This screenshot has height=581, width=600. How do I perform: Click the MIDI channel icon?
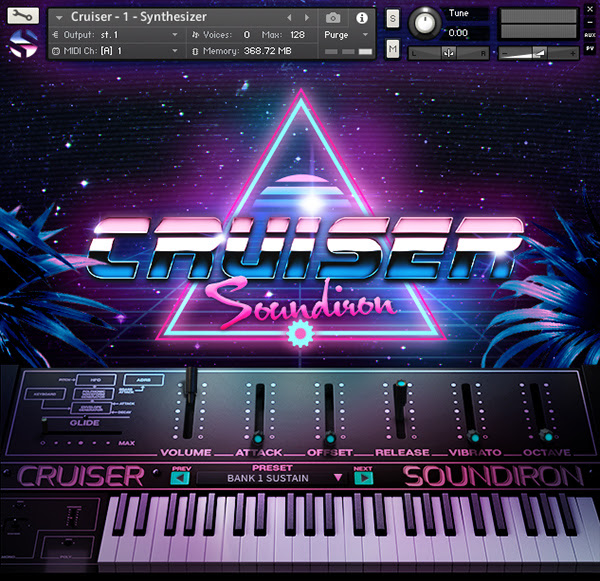(56, 51)
